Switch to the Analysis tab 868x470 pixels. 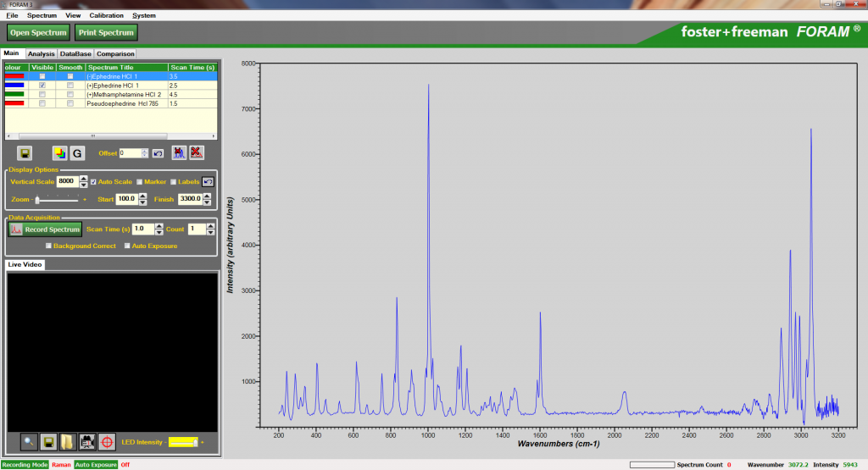click(x=41, y=53)
